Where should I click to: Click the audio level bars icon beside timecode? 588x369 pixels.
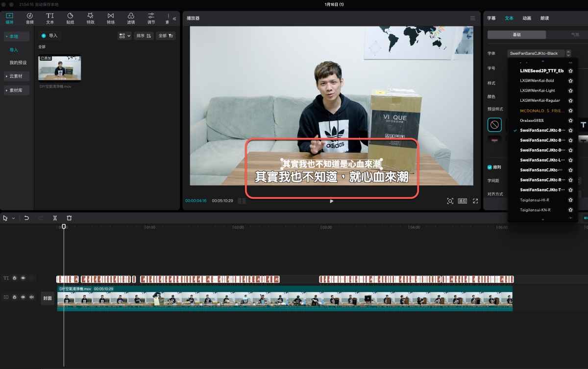(242, 201)
